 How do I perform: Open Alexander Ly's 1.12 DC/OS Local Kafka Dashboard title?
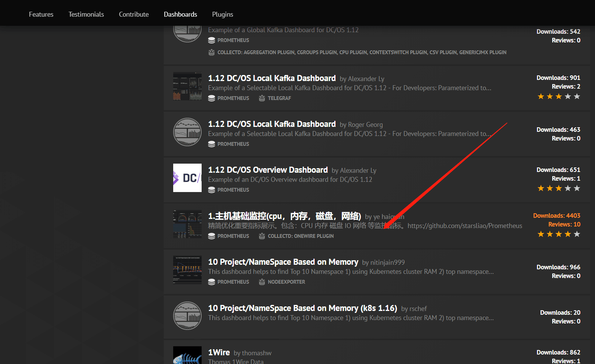click(x=272, y=78)
